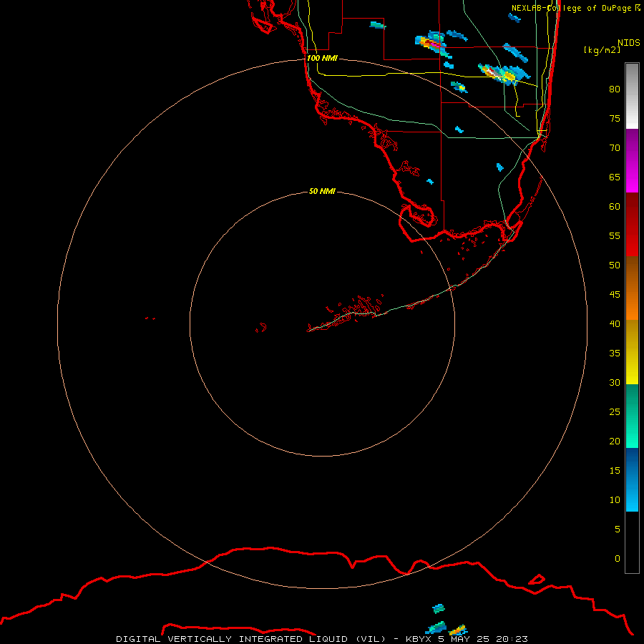
Task: Click the KBYX station identifier in the footer
Action: (x=420, y=639)
